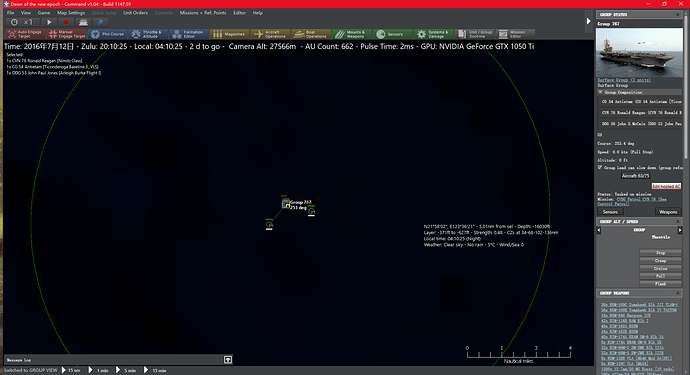690x375 pixels.
Task: Open the Map Settings menu
Action: (x=71, y=13)
